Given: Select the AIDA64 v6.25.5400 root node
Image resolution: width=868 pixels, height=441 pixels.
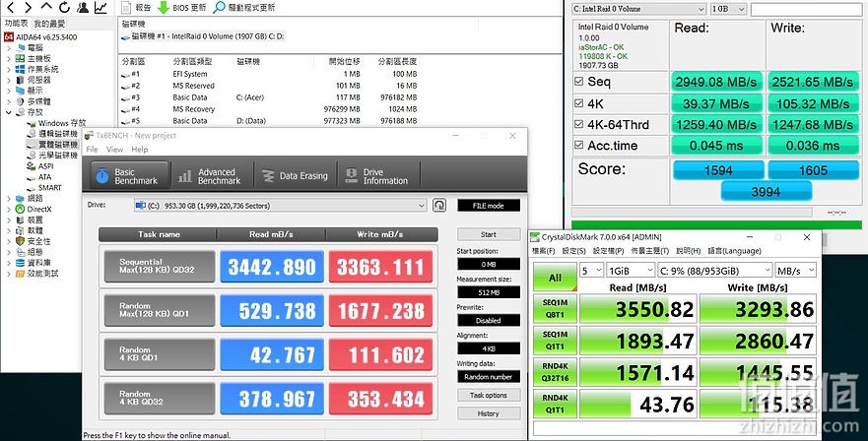Looking at the screenshot, I should (x=41, y=37).
